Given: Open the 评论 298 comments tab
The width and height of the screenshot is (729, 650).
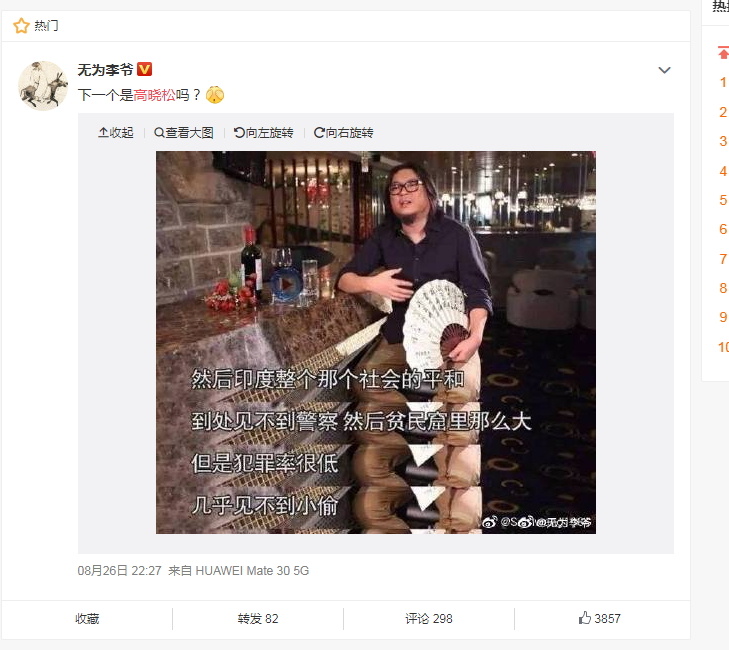Looking at the screenshot, I should pos(429,618).
